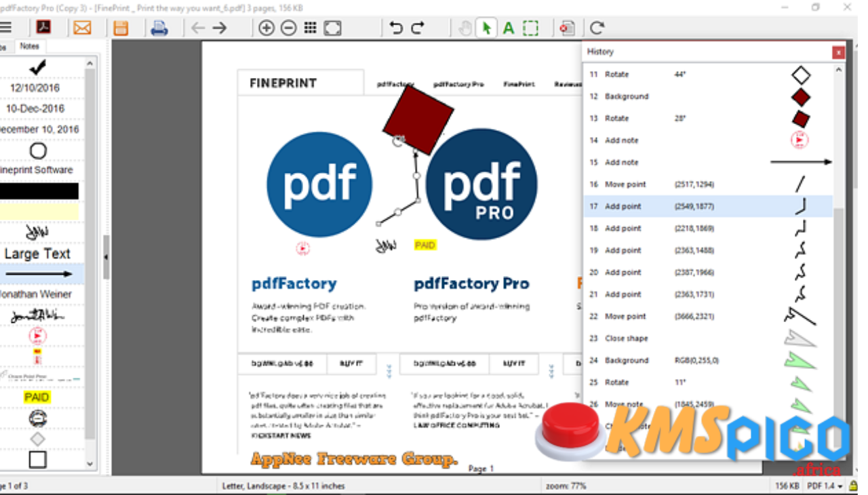Image resolution: width=868 pixels, height=495 pixels.
Task: Click the Letter, Landscape page size status
Action: tap(283, 486)
